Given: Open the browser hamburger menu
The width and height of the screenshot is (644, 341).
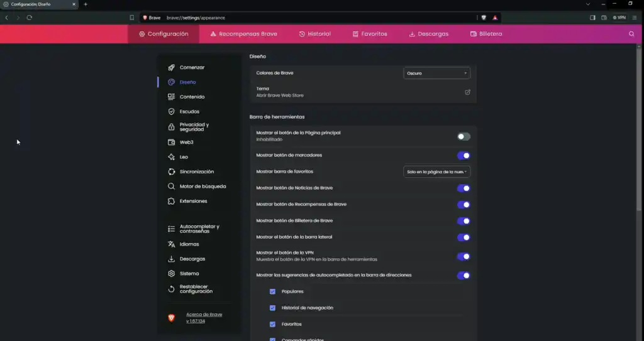Looking at the screenshot, I should click(x=635, y=18).
